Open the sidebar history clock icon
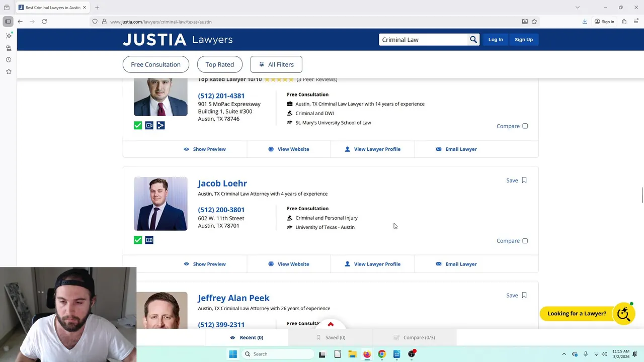644x362 pixels. coord(9,60)
